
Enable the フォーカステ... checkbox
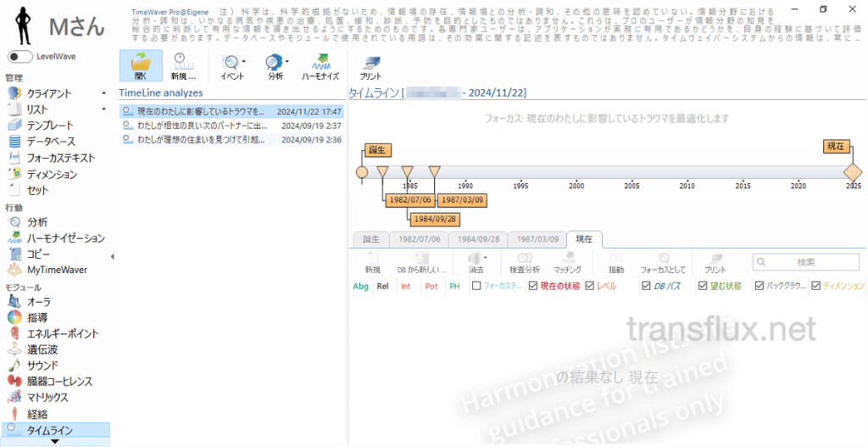pyautogui.click(x=476, y=286)
